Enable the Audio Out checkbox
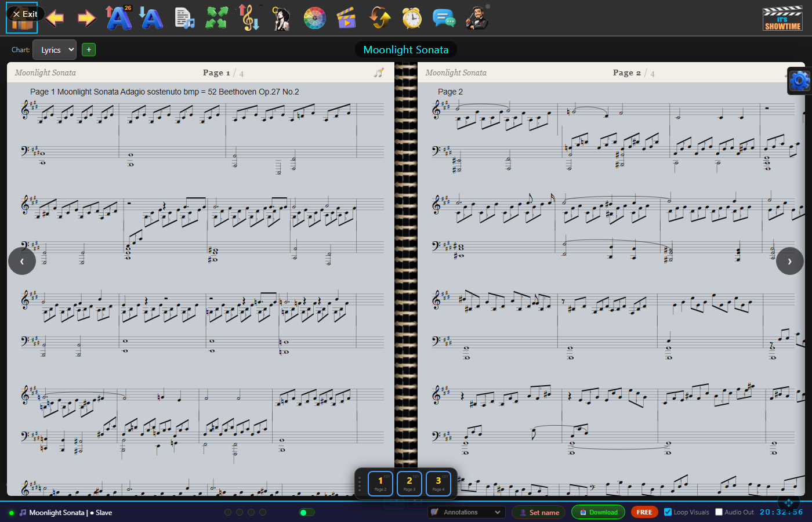 coord(719,512)
